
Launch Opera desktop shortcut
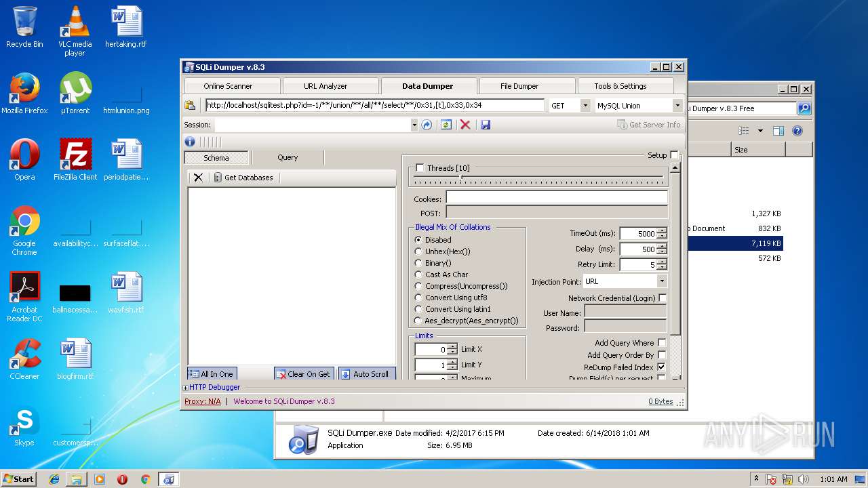coord(24,160)
